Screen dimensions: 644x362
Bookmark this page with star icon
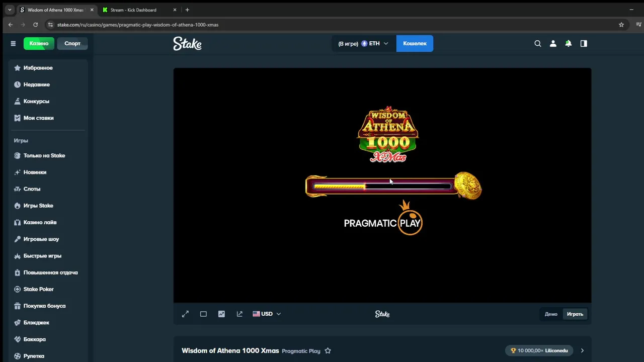(x=621, y=25)
